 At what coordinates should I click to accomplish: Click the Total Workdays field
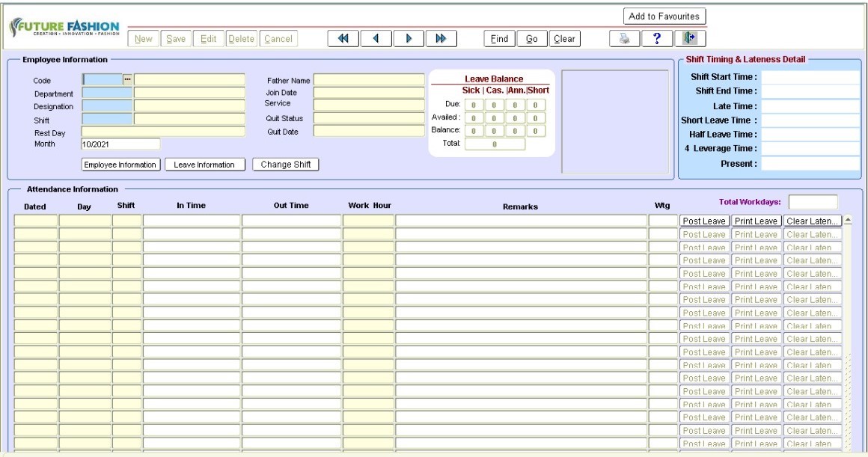pos(813,202)
